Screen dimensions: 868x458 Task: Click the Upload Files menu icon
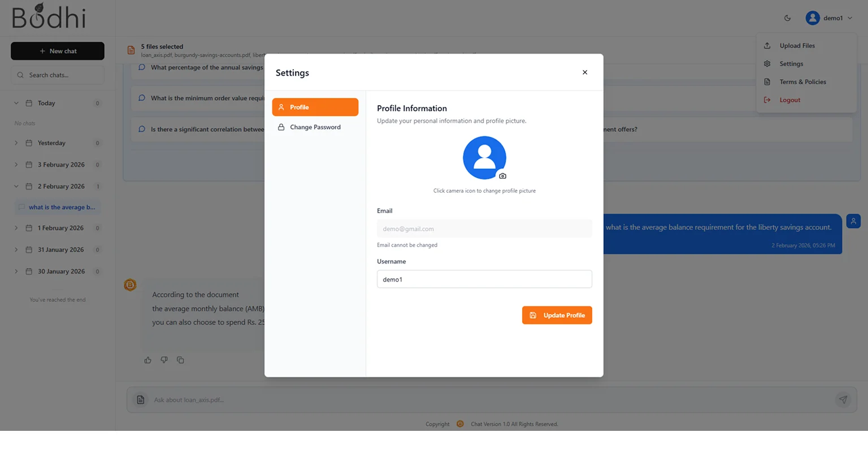pyautogui.click(x=767, y=46)
